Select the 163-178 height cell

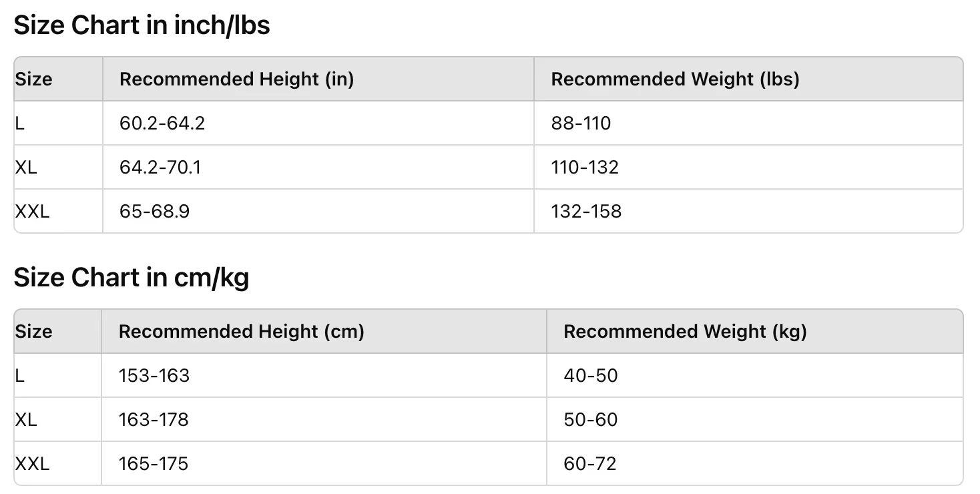click(154, 420)
